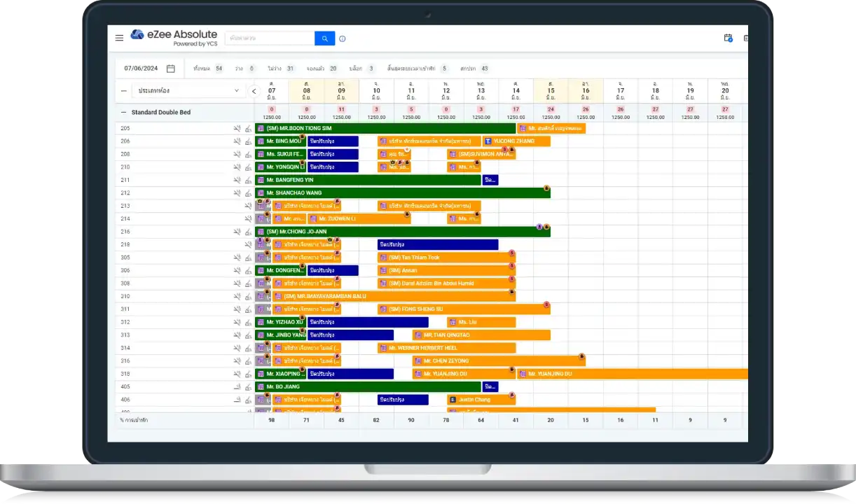Open the blue maintenance block in room 218
Image resolution: width=856 pixels, height=504 pixels.
pos(437,245)
